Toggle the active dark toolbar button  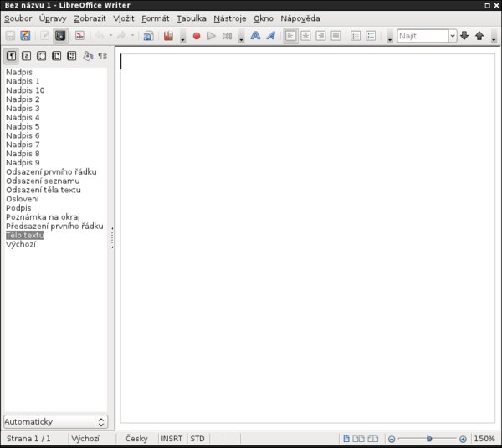pos(60,36)
